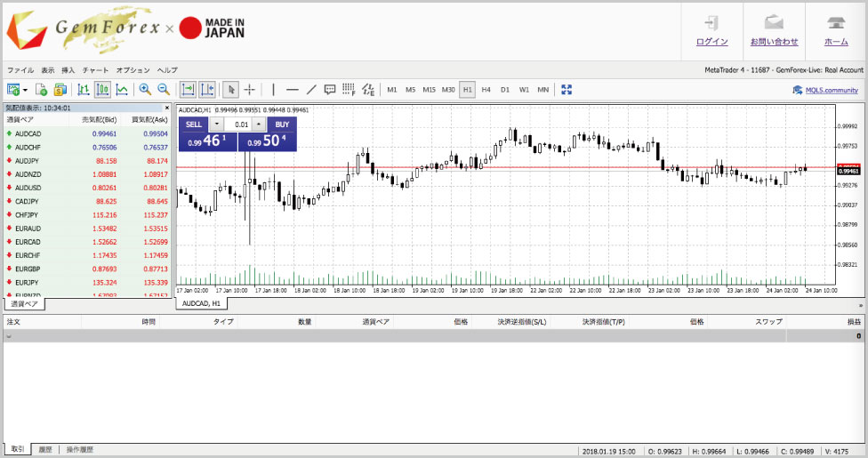Switch to the 履歴 tab

click(x=45, y=450)
